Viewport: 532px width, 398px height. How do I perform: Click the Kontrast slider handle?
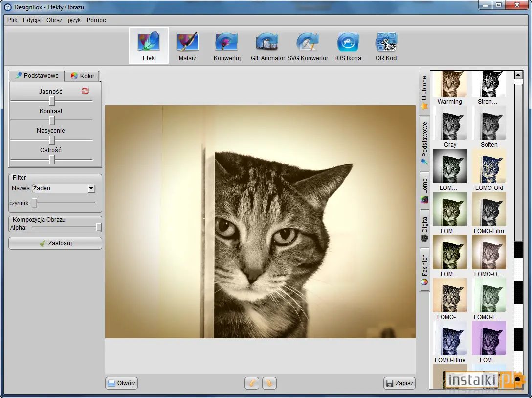coord(52,120)
